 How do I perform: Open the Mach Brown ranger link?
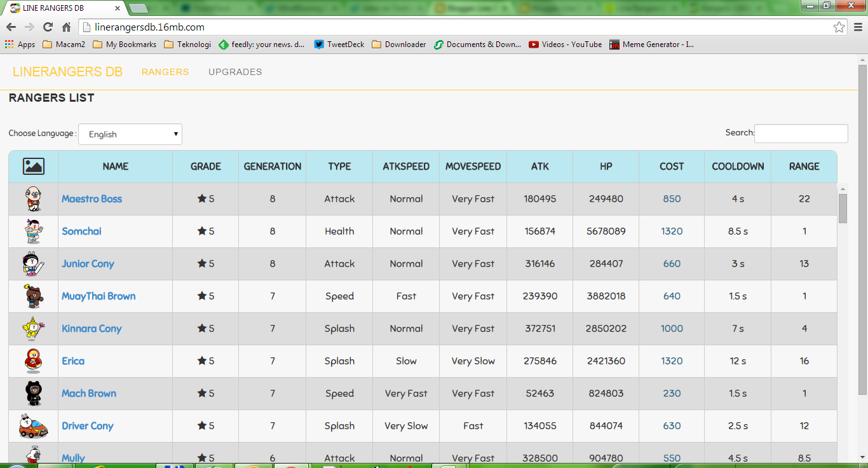point(89,394)
